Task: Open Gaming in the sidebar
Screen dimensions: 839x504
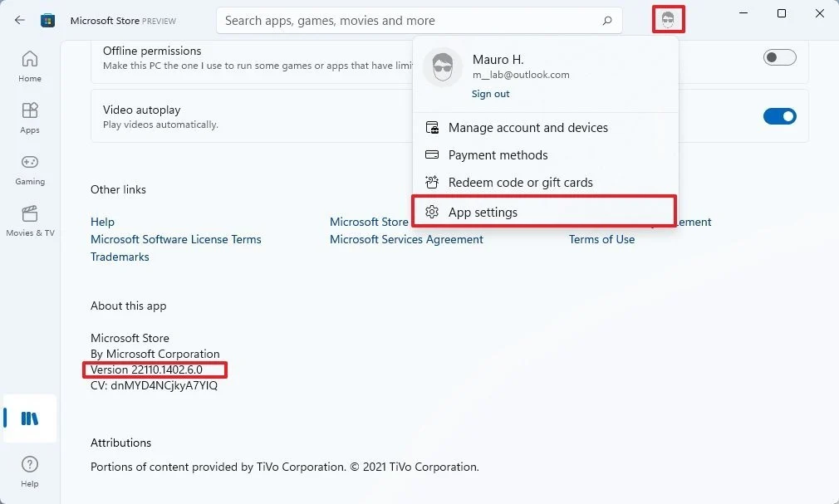Action: pos(30,169)
